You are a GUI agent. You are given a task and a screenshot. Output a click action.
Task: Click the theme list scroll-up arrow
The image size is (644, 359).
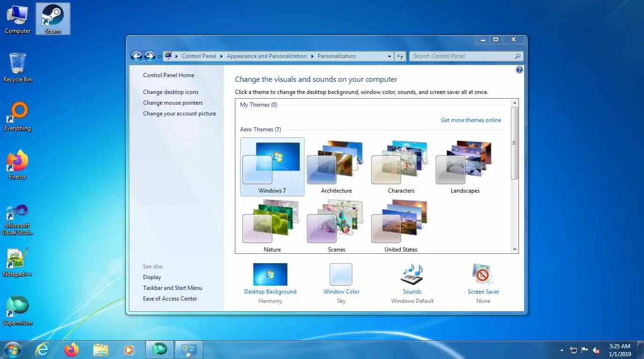[x=515, y=103]
